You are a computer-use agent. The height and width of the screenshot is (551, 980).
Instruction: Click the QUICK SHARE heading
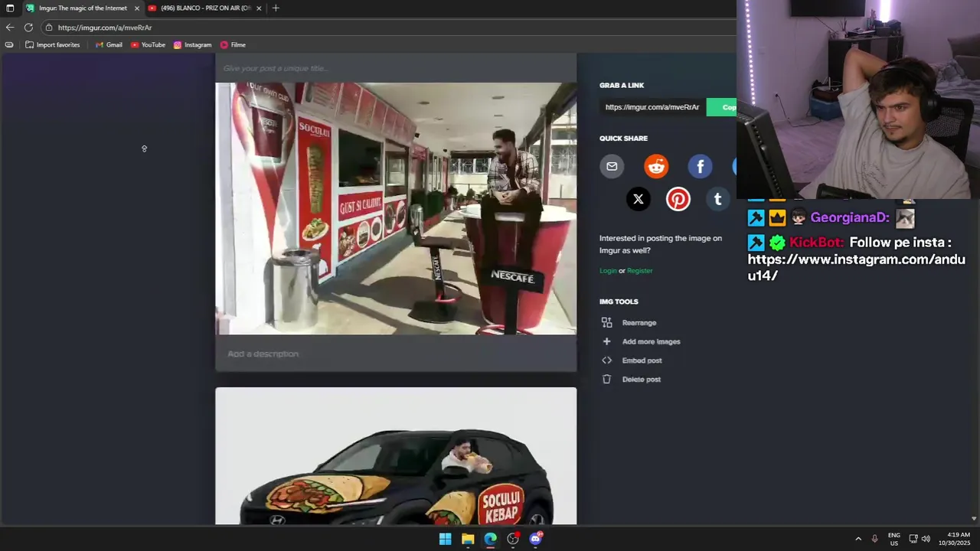pos(623,139)
